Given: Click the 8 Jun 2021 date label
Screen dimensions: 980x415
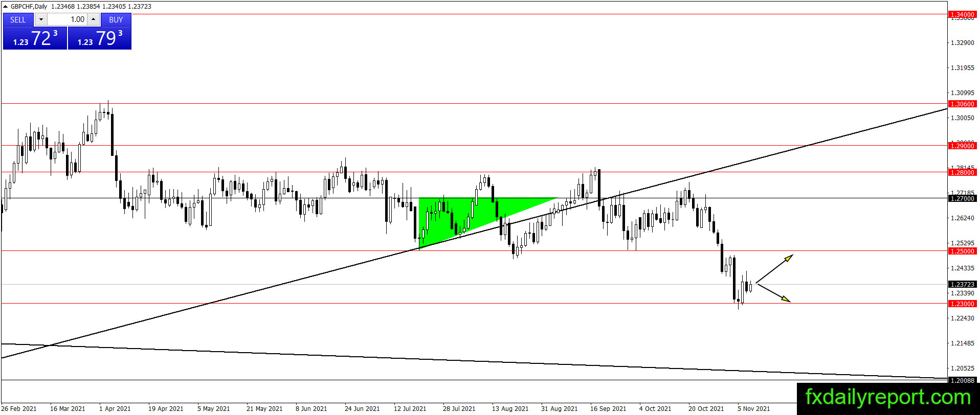Looking at the screenshot, I should pyautogui.click(x=311, y=408).
